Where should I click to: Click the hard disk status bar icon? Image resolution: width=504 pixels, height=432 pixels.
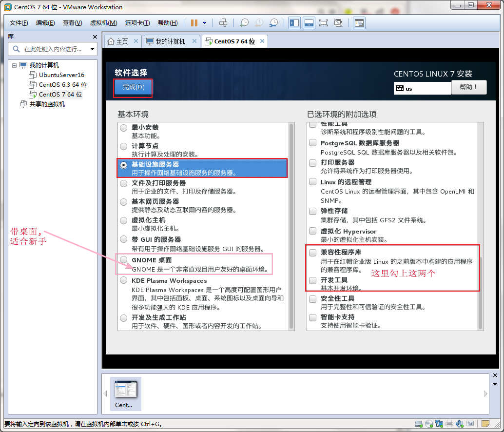tap(419, 424)
